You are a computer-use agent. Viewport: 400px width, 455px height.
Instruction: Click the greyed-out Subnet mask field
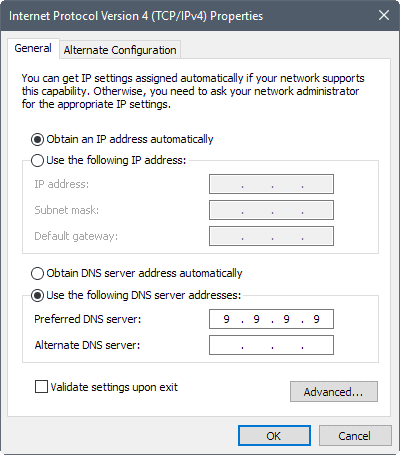pos(271,210)
